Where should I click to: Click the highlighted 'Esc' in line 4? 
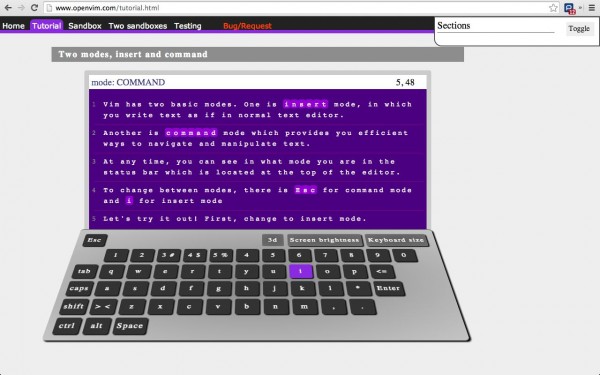click(305, 190)
